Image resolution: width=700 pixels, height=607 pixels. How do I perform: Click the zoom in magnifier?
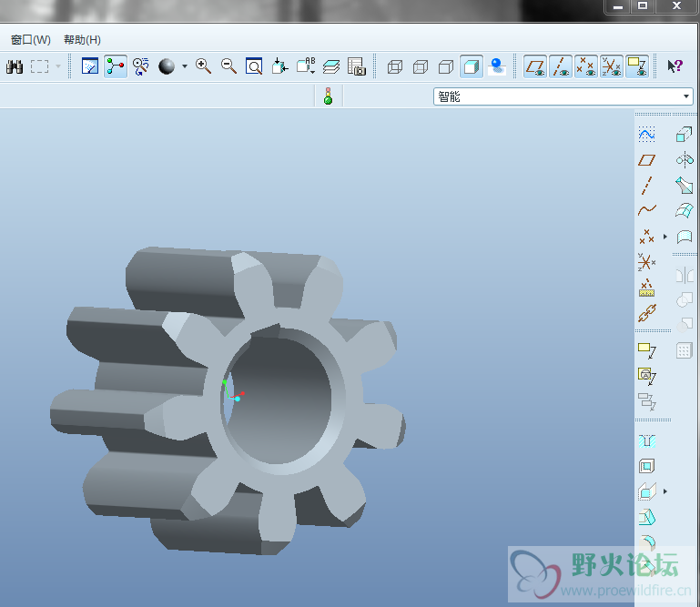(204, 66)
